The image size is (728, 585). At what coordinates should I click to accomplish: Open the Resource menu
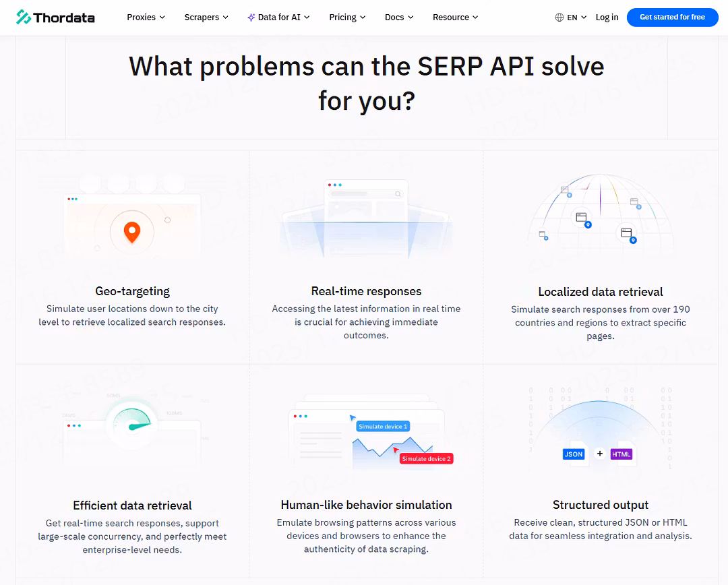point(455,18)
